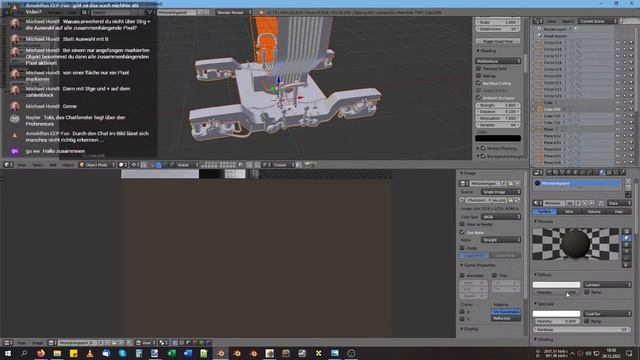Enable the Textured Solid checkbox
The height and width of the screenshot is (360, 640).
coord(479,69)
